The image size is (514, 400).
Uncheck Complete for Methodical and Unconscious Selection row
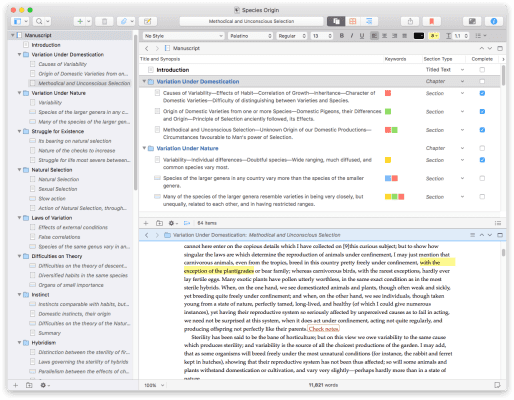482,130
